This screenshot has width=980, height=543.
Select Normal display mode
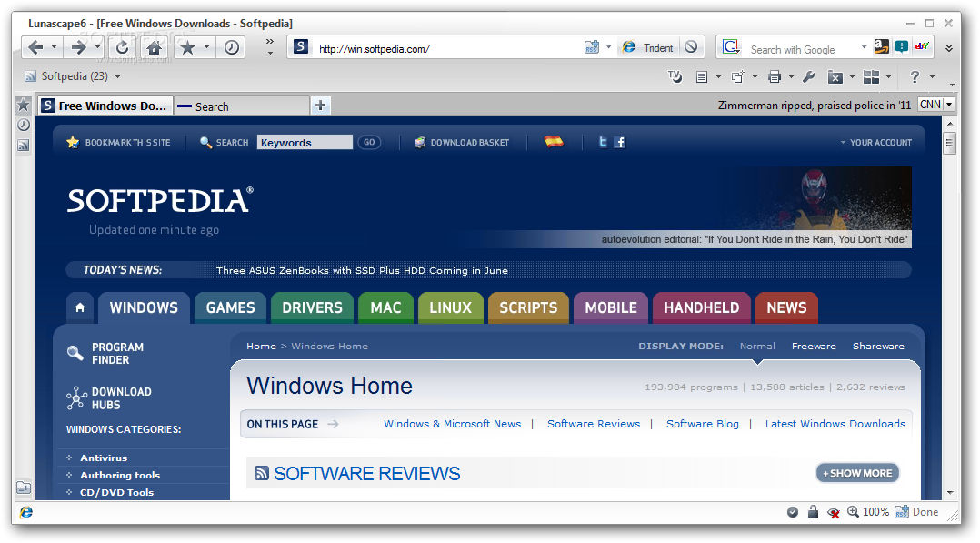(x=757, y=346)
